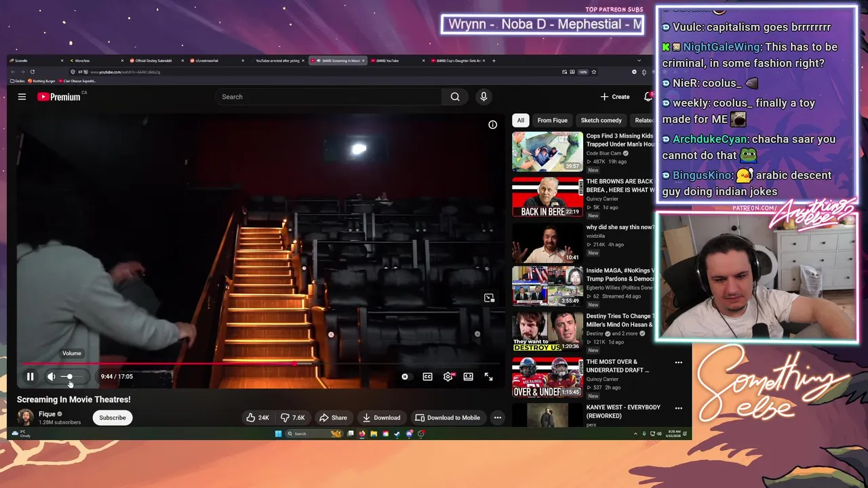Switch to the r/LivestreamFail tab
The width and height of the screenshot is (868, 488).
216,61
